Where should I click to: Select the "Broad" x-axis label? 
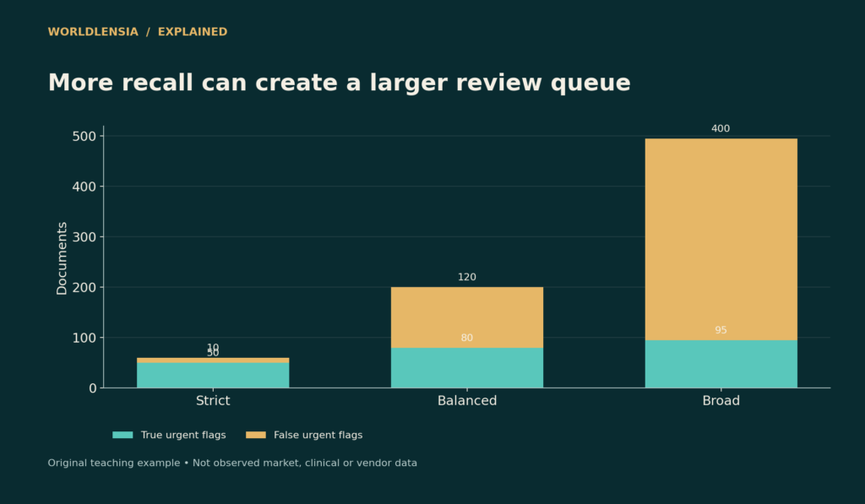[721, 401]
